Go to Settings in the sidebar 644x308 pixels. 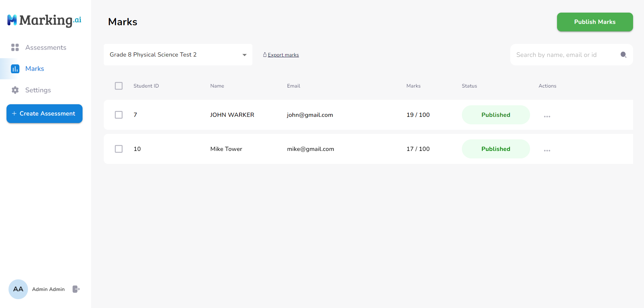(38, 90)
